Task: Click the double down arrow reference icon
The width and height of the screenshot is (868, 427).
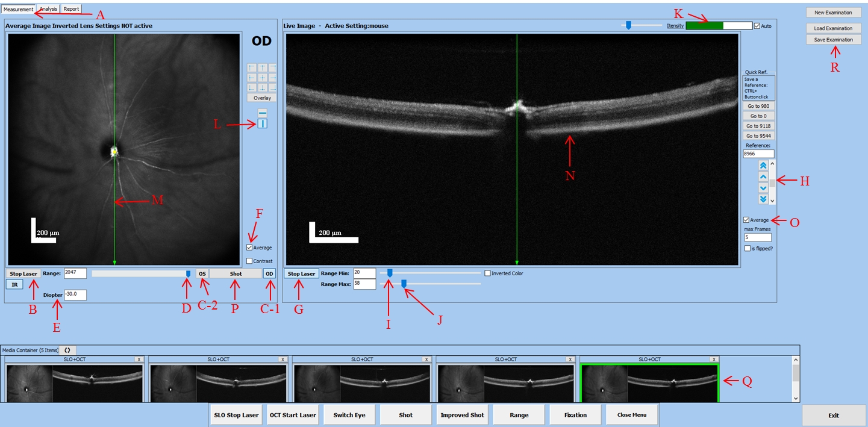Action: [763, 199]
